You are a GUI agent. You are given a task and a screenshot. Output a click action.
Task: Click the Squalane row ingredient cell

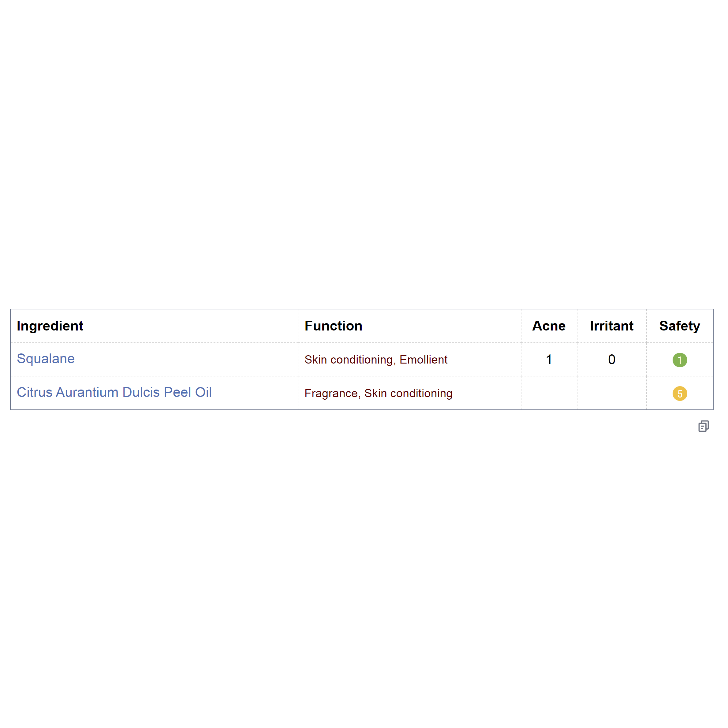pyautogui.click(x=154, y=360)
